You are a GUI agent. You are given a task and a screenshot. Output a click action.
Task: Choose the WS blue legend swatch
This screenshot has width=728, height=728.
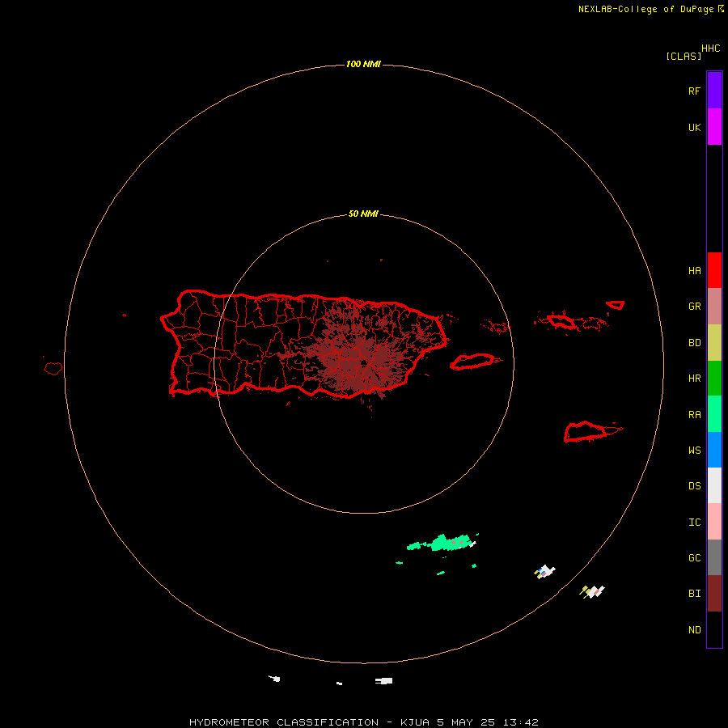pos(714,450)
